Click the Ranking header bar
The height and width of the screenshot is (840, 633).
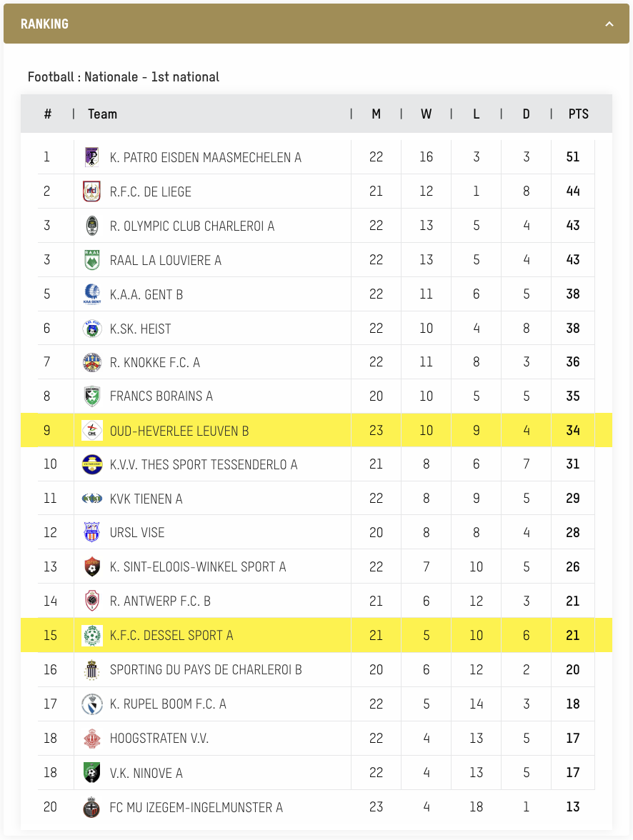pos(316,24)
